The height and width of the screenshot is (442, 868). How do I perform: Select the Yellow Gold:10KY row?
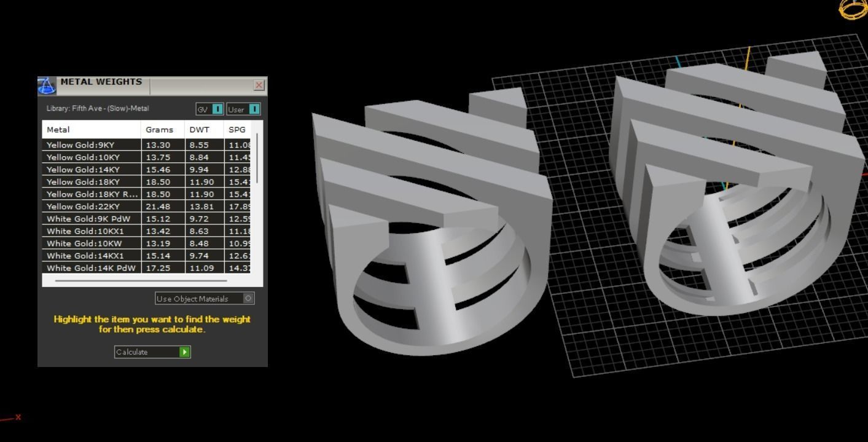pyautogui.click(x=147, y=157)
